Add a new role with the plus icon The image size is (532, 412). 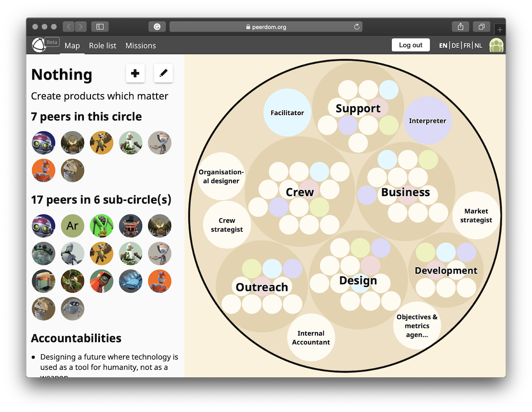point(135,73)
